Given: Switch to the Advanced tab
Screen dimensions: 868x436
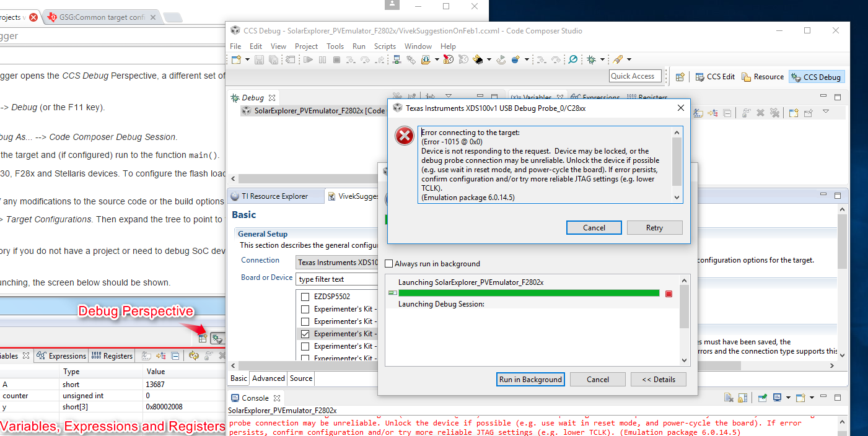Looking at the screenshot, I should tap(268, 378).
